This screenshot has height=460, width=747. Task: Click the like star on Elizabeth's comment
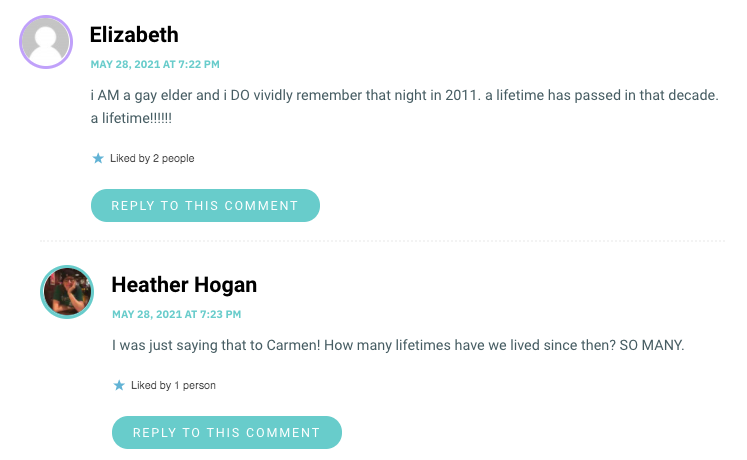(x=98, y=158)
